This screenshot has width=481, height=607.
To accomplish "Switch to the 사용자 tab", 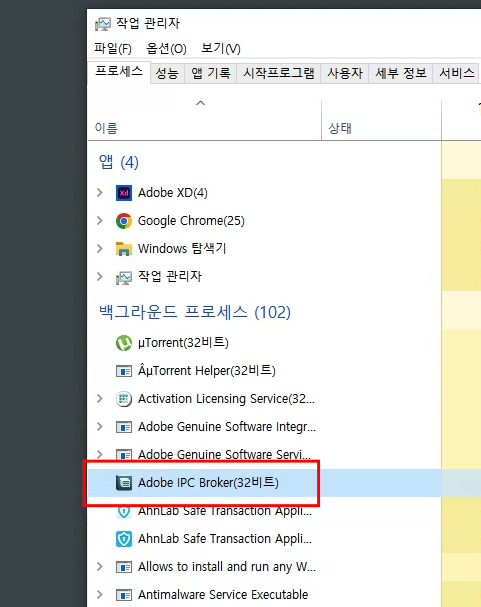I will 345,73.
